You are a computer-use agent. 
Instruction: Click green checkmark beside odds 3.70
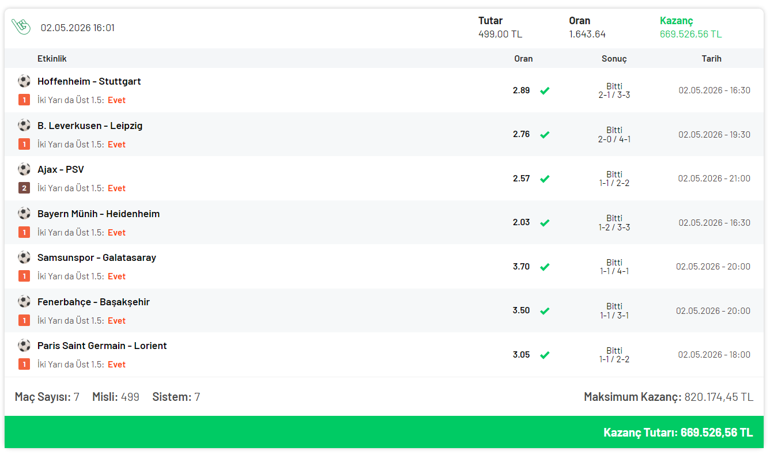point(545,267)
